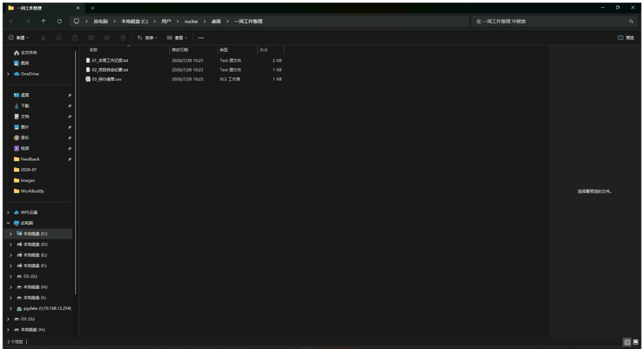The width and height of the screenshot is (644, 349).
Task: Switch to large thumbnails view in status bar
Action: [x=636, y=342]
